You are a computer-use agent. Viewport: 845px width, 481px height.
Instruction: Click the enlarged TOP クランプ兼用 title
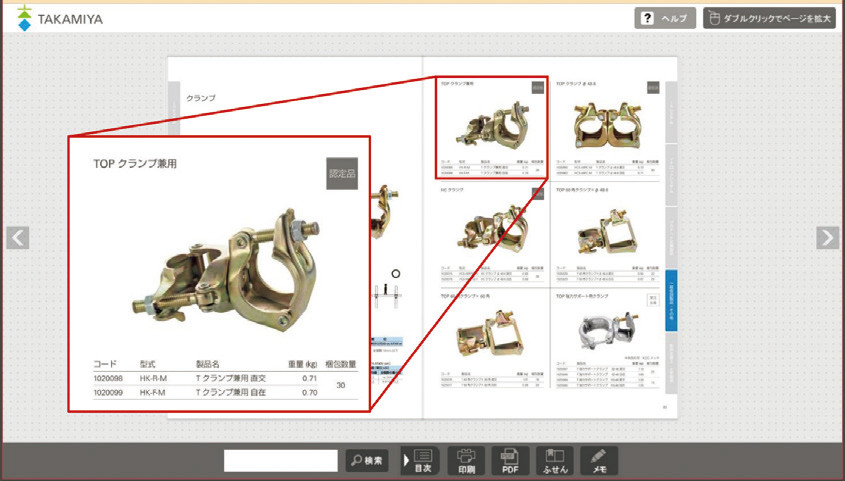coord(135,164)
